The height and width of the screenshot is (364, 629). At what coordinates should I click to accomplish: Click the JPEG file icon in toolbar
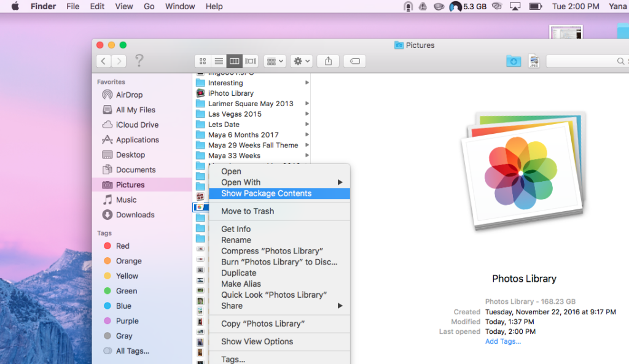point(534,61)
